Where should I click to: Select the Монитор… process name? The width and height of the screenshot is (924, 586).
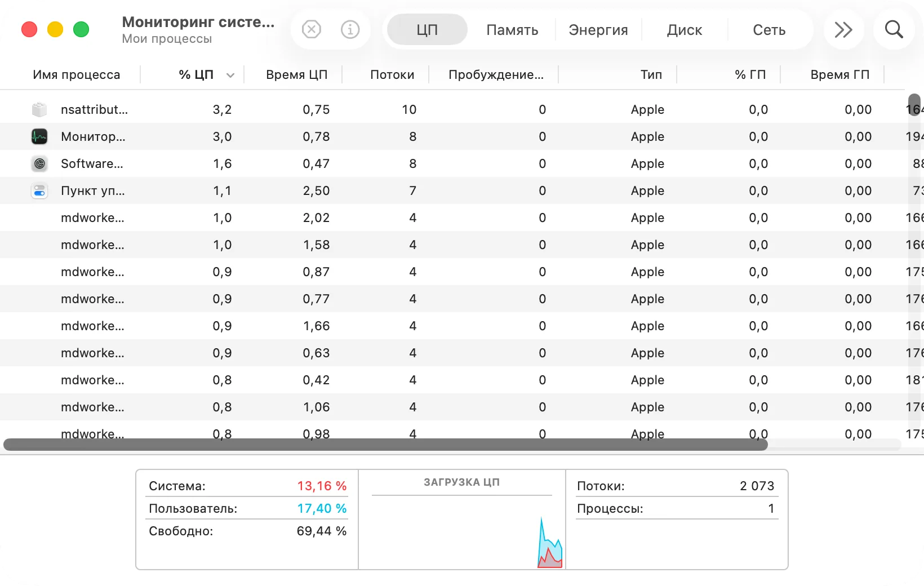tap(93, 136)
